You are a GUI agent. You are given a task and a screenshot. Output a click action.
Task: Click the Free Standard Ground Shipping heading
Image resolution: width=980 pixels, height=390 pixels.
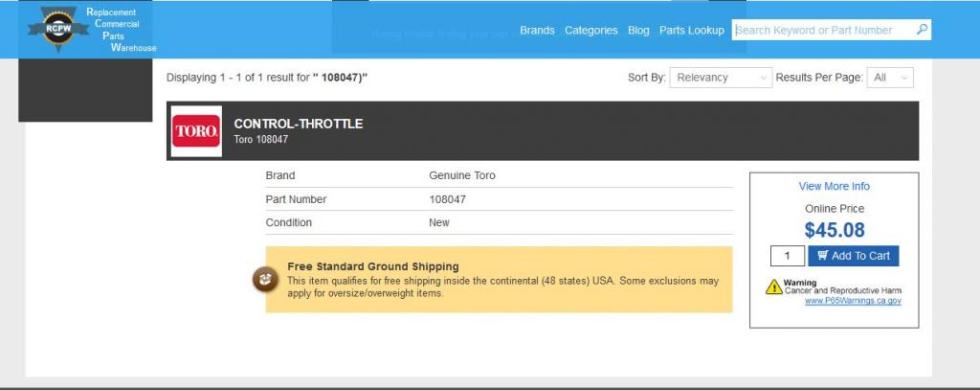[x=373, y=266]
